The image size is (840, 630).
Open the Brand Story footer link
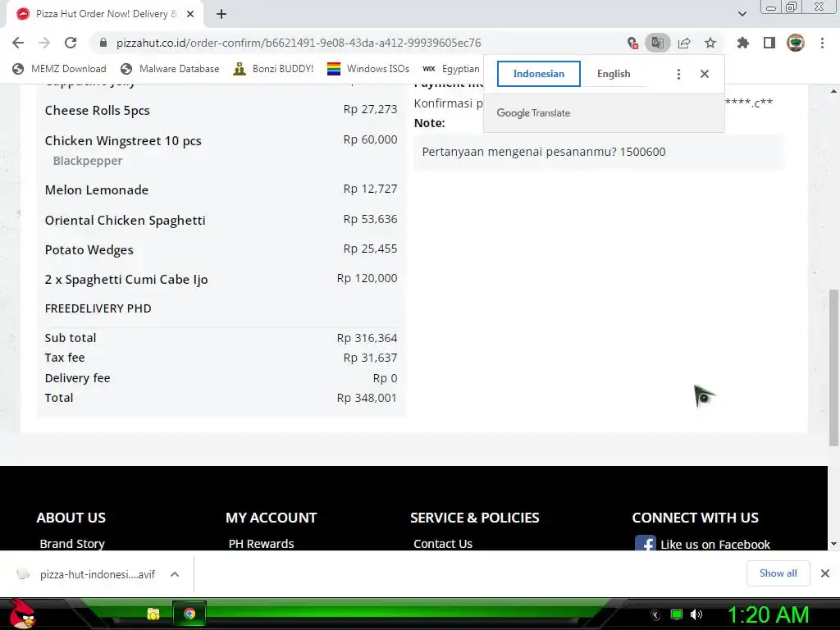click(72, 544)
